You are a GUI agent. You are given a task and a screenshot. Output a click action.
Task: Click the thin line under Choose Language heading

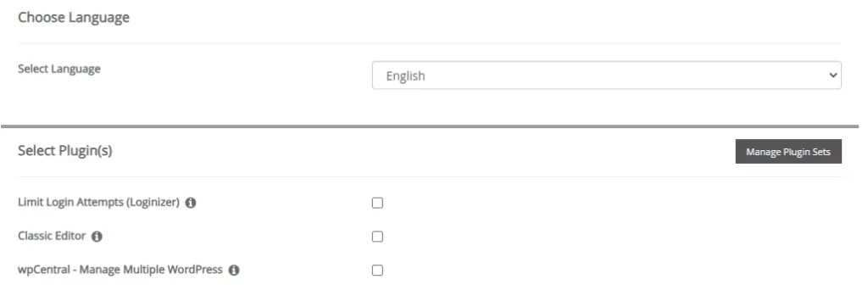[x=430, y=43]
